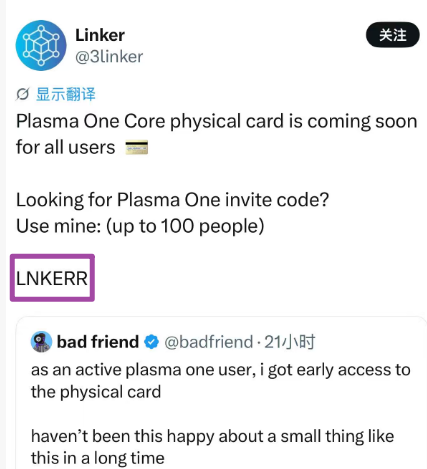Open bad friend's small avatar

point(41,342)
